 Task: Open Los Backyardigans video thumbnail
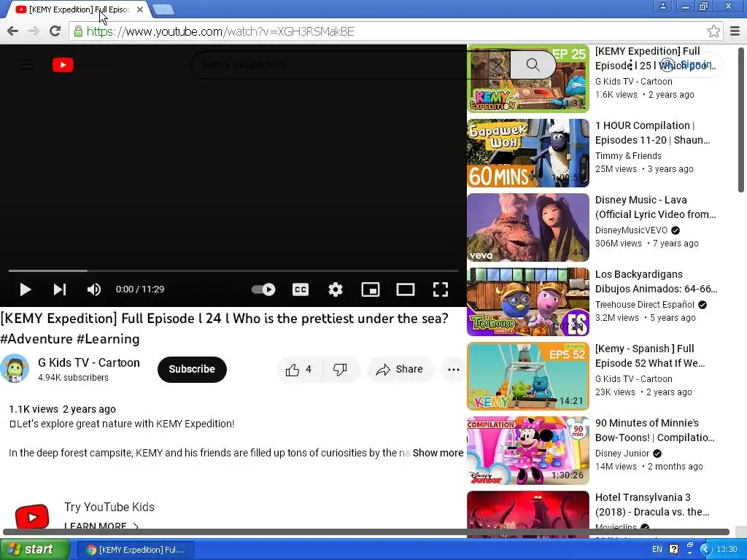click(x=528, y=302)
